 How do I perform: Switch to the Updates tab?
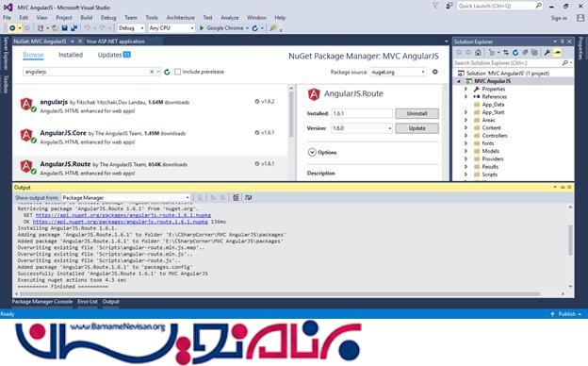click(114, 55)
